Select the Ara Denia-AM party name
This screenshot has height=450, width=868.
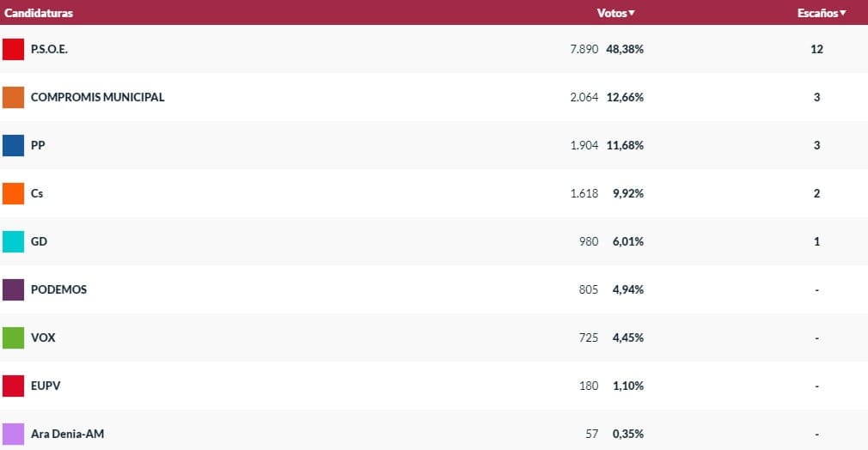pyautogui.click(x=67, y=434)
